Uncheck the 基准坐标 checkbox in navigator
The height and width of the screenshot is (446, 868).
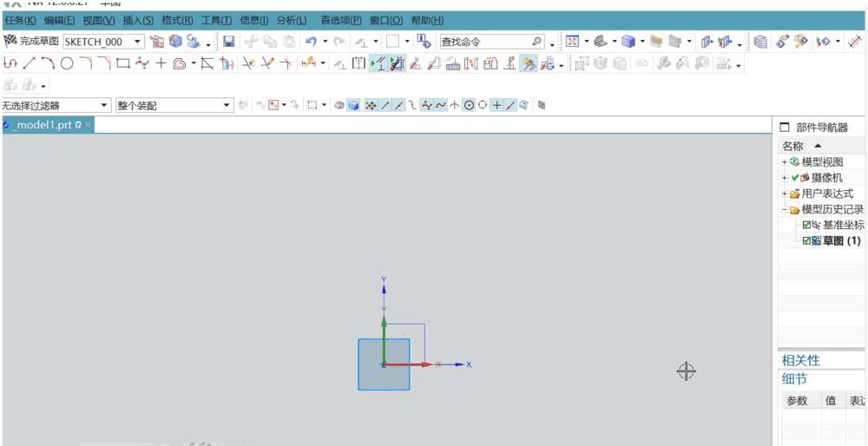(806, 226)
